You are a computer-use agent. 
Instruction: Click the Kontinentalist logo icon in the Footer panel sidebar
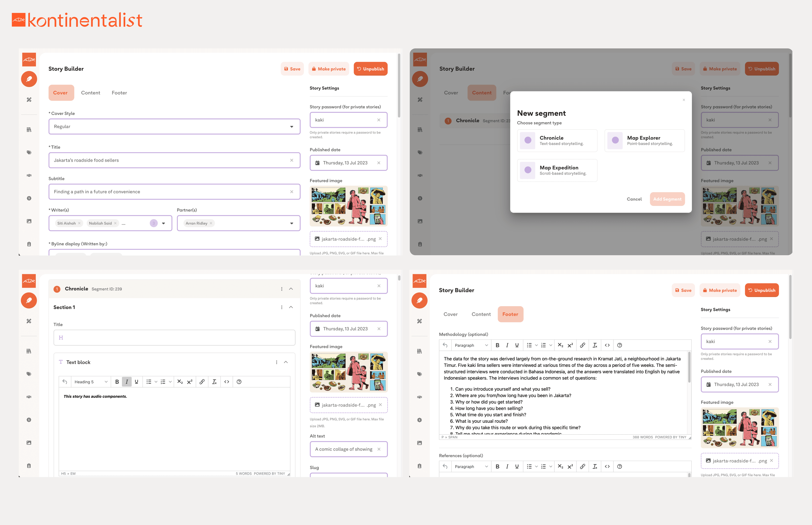(x=419, y=281)
